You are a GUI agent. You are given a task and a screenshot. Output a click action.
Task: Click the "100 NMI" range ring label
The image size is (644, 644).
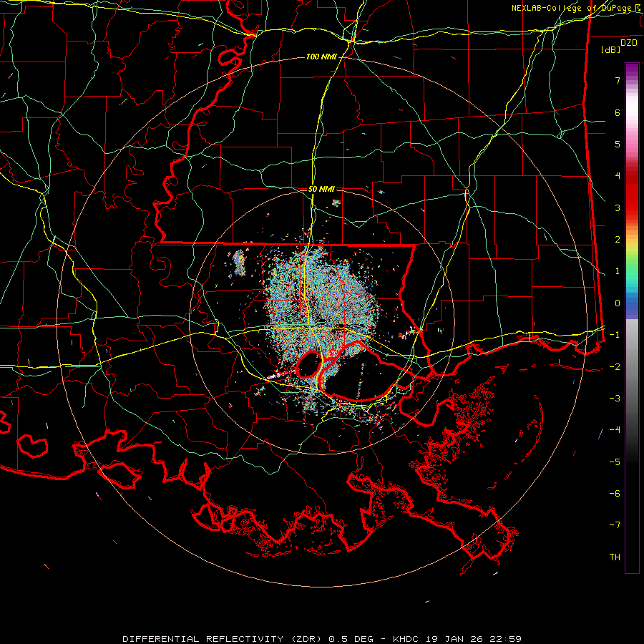(x=321, y=57)
